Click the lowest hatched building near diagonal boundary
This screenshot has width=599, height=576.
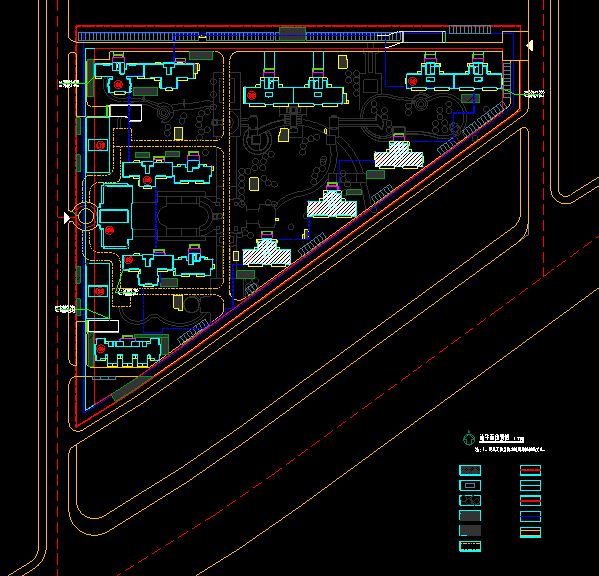point(267,252)
